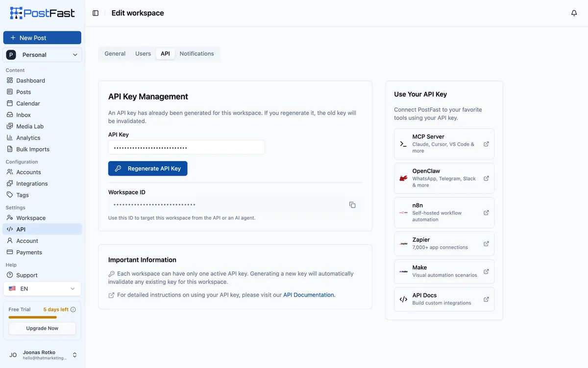
Task: Copy the Workspace ID
Action: (x=352, y=205)
